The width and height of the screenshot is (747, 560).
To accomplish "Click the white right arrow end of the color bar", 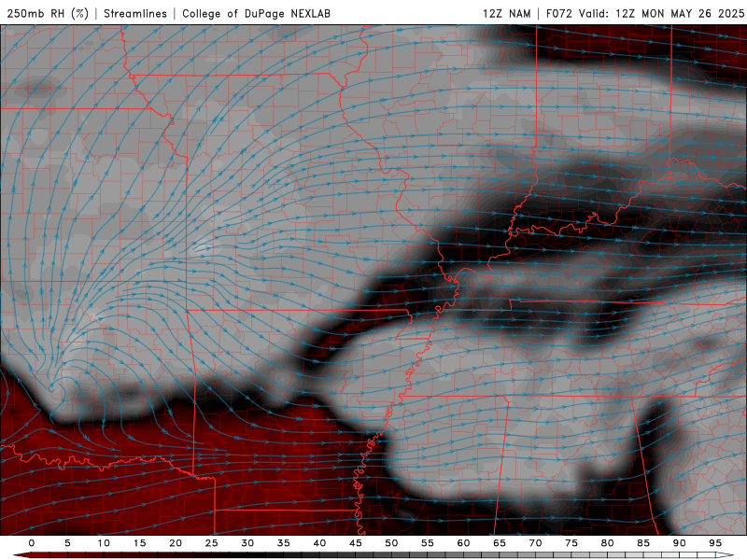I will click(x=725, y=555).
